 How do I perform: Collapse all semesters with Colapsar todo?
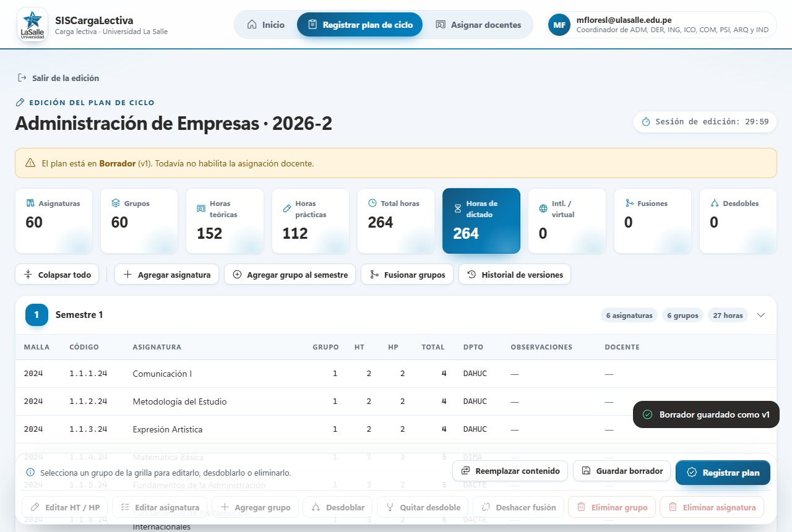57,275
